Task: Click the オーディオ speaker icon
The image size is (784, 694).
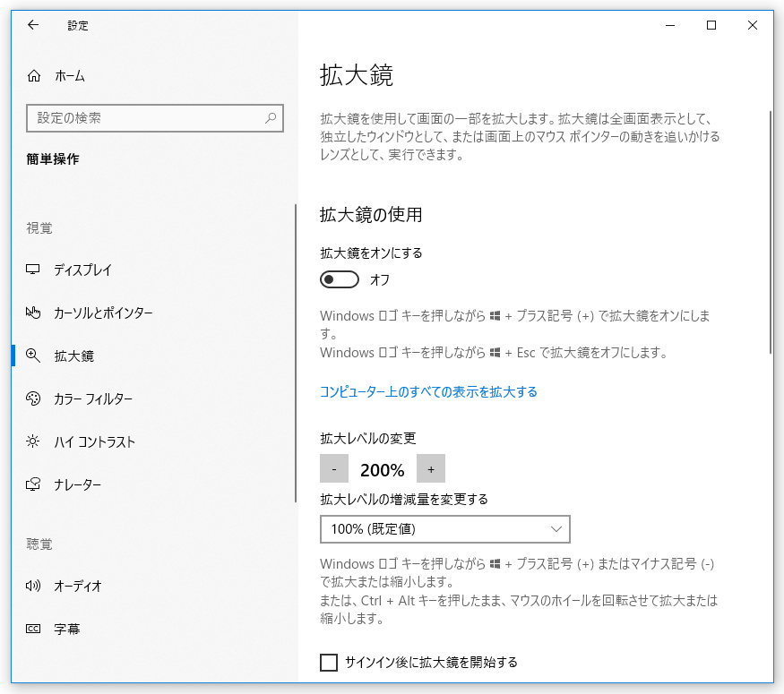Action: [x=33, y=586]
